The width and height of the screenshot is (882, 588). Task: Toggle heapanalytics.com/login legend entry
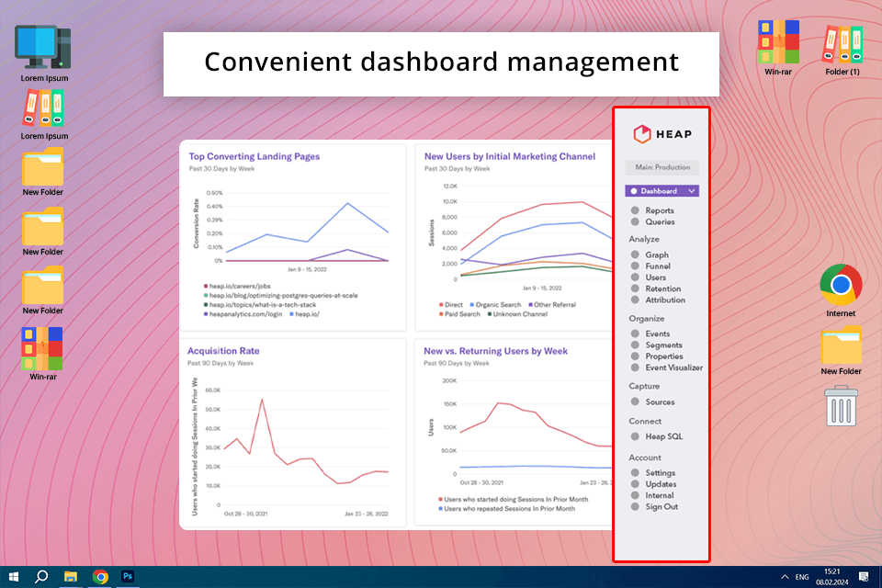pos(243,314)
